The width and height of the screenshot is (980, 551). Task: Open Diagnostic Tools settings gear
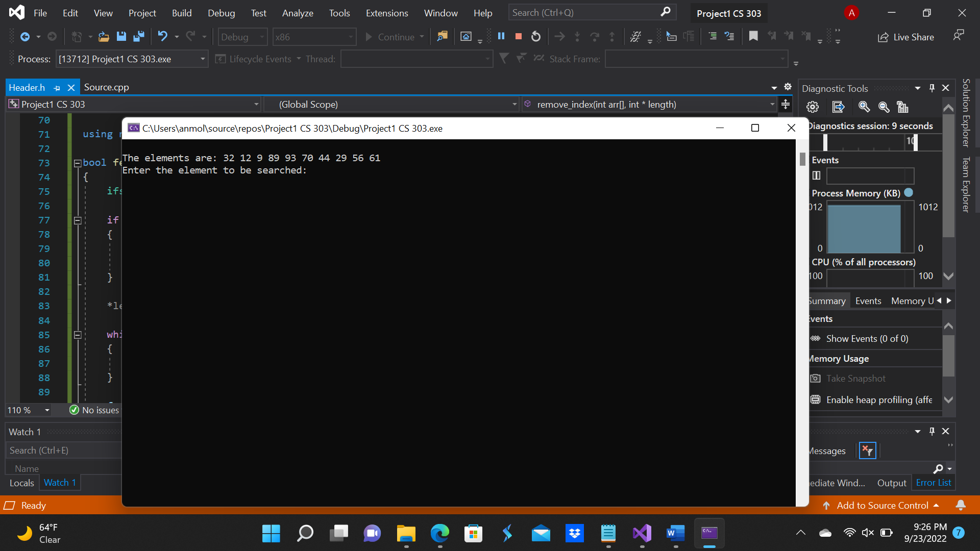tap(812, 107)
